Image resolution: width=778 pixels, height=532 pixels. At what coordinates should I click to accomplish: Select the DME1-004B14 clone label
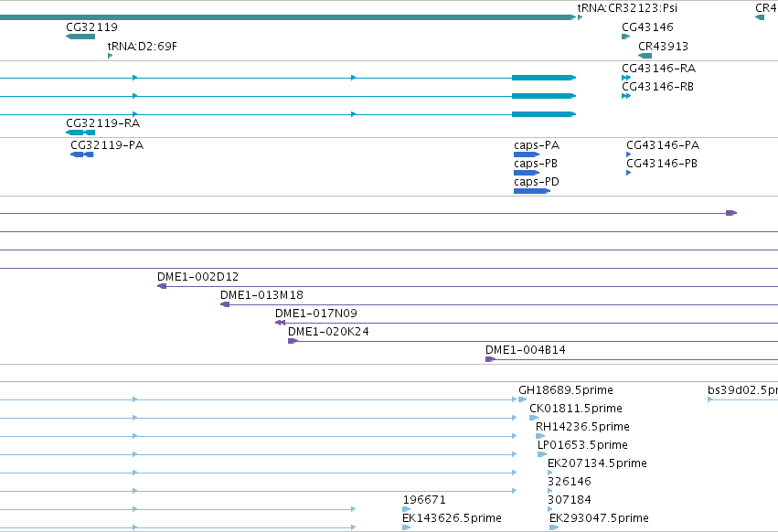click(526, 350)
